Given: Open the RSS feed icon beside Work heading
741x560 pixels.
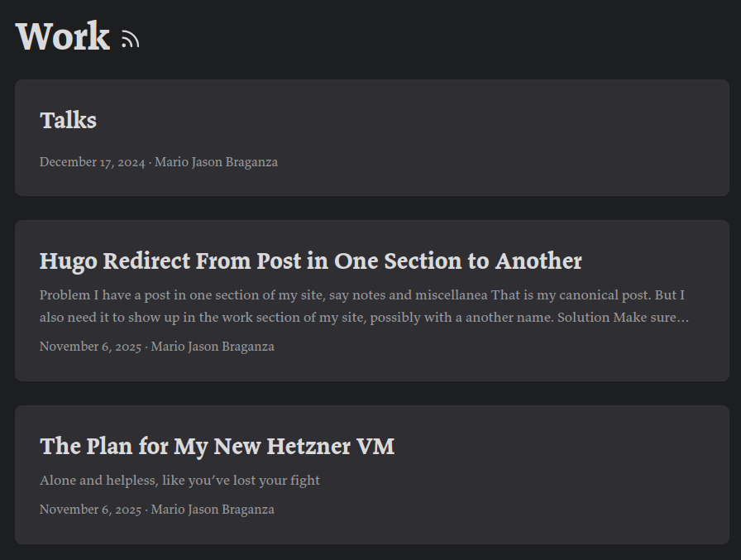Looking at the screenshot, I should (x=131, y=39).
